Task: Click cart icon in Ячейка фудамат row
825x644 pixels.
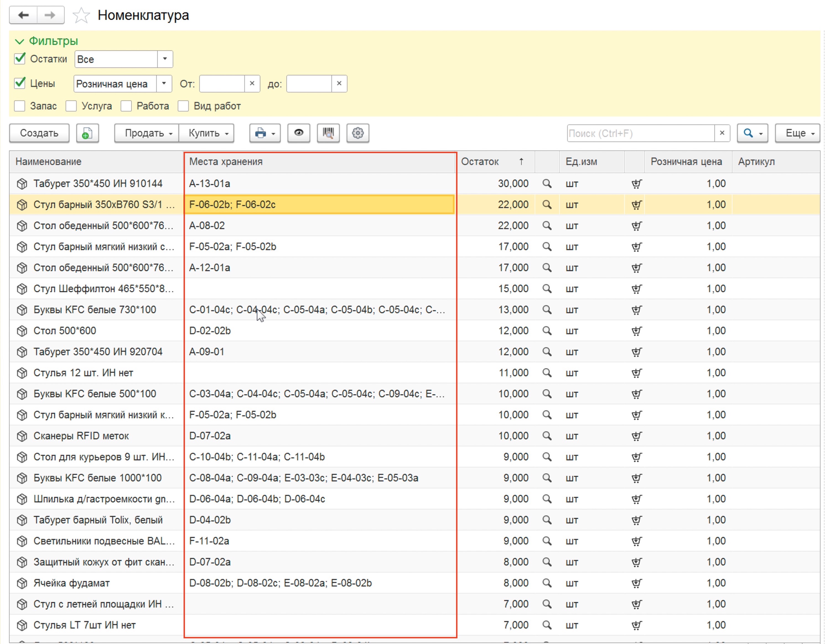Action: coord(637,583)
